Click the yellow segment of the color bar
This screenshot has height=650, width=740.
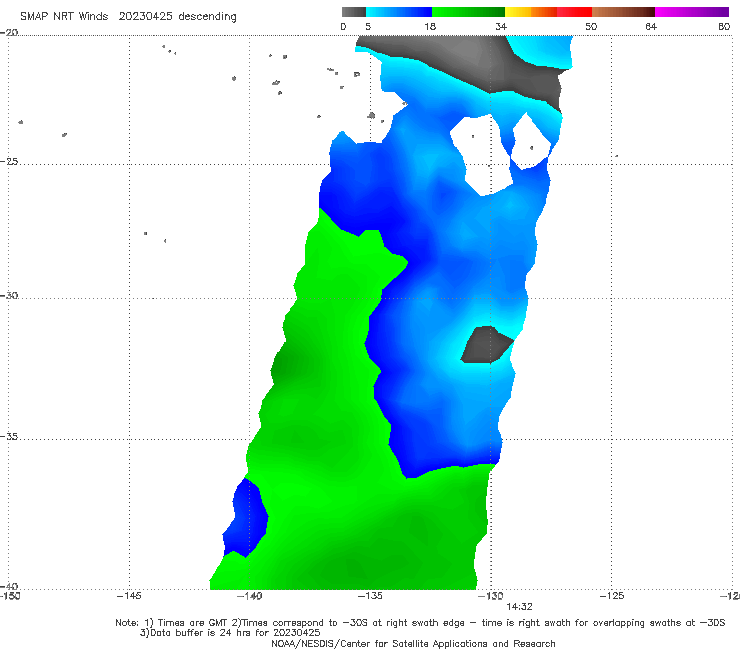coord(518,12)
